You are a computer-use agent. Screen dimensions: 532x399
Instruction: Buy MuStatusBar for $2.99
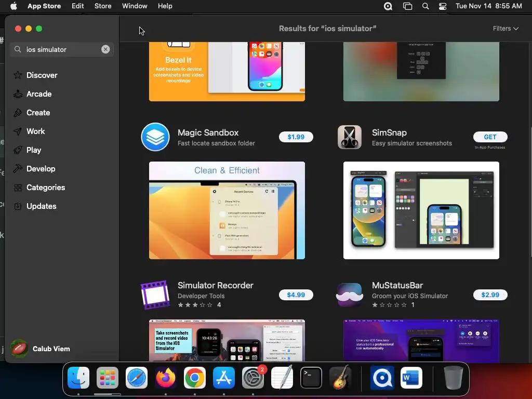(x=490, y=295)
